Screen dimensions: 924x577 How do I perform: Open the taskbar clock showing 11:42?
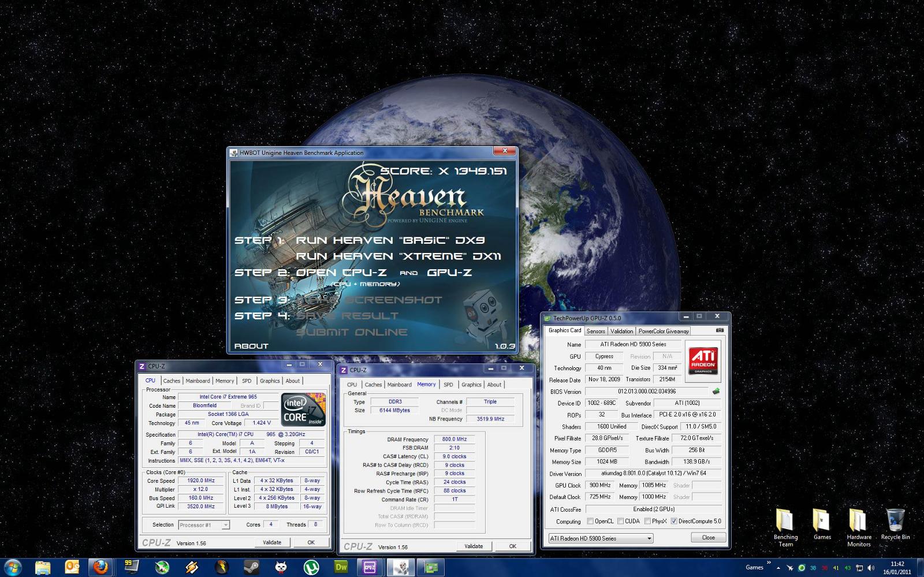click(x=897, y=568)
